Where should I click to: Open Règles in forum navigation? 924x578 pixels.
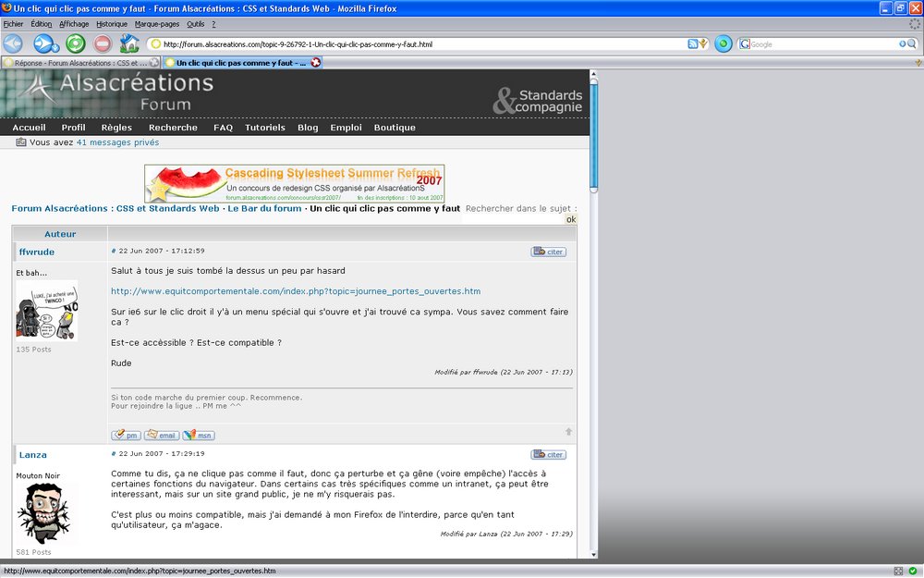tap(116, 128)
